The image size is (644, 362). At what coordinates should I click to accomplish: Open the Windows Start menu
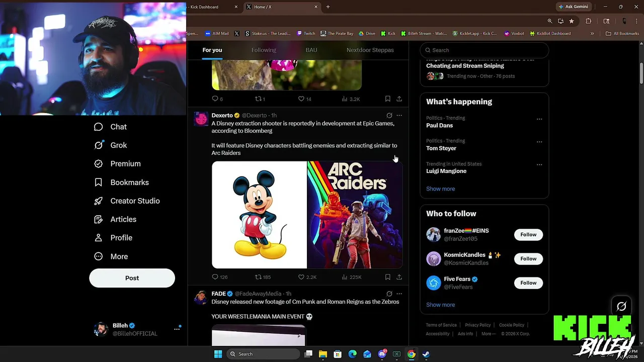(x=218, y=354)
